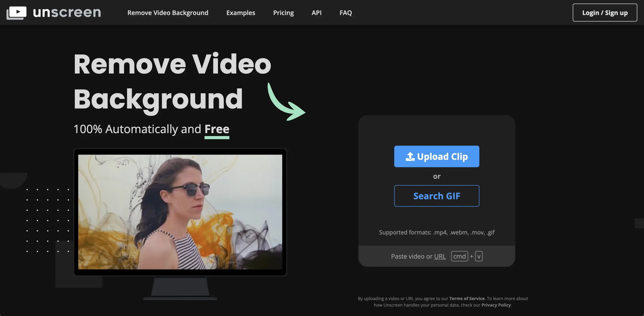This screenshot has height=316, width=644.
Task: Open Remove Video Background page
Action: pos(168,13)
